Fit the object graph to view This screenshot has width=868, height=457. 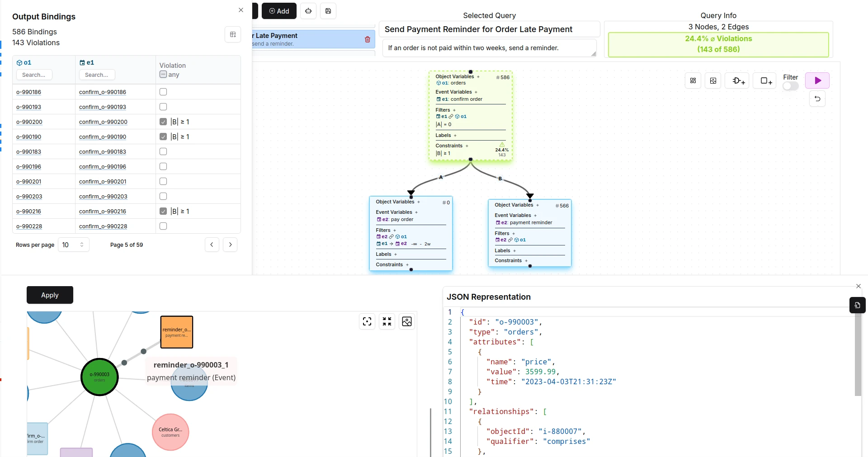[x=367, y=321]
